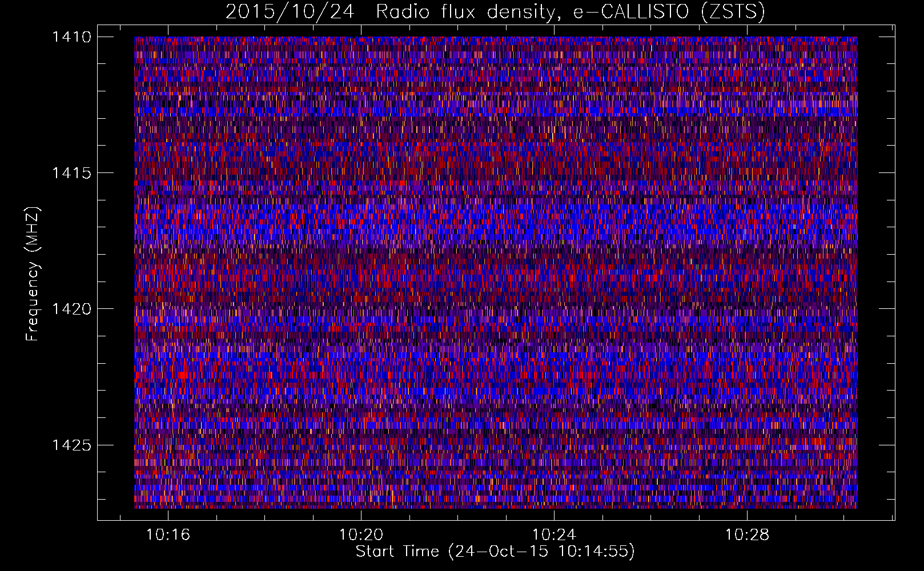Click the frequency tick label 1410

[71, 37]
